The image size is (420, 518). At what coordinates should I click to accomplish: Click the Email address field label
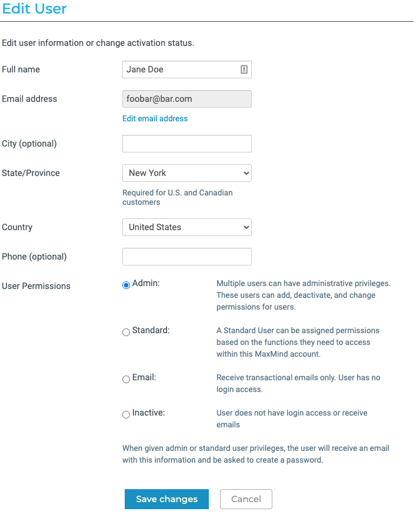(29, 99)
